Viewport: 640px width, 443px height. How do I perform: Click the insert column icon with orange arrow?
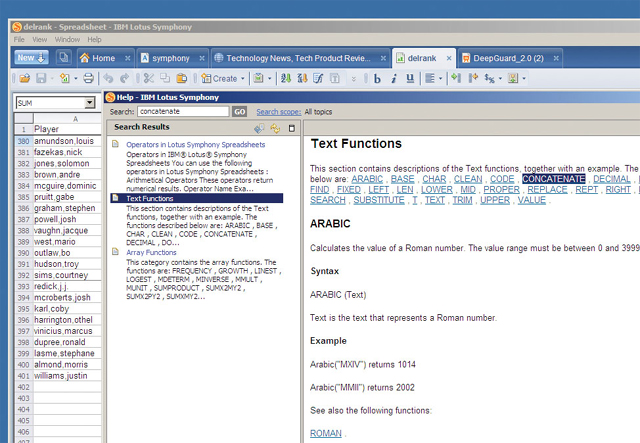pyautogui.click(x=473, y=78)
